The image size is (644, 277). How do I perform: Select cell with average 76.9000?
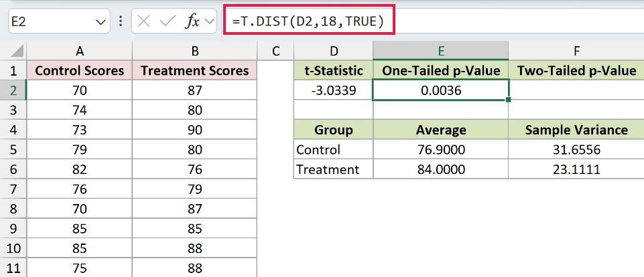point(441,149)
